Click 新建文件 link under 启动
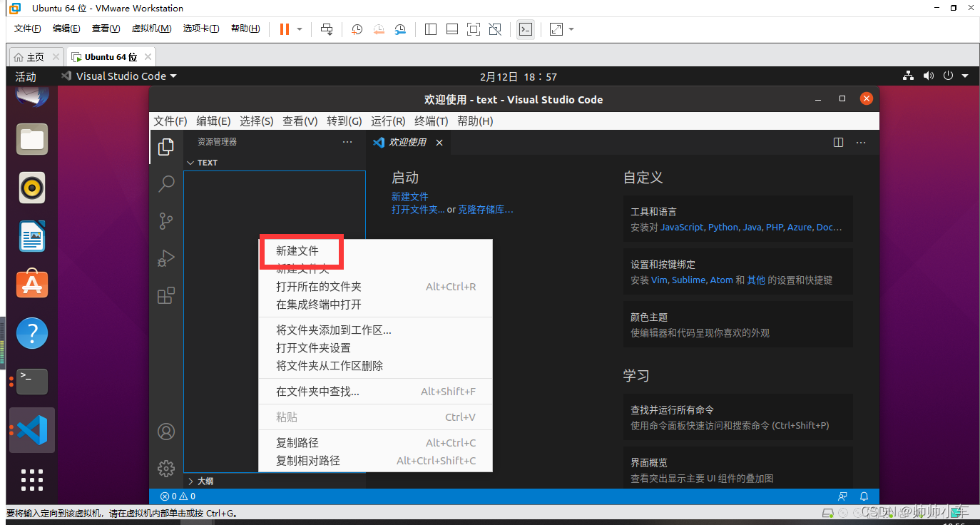This screenshot has width=980, height=525. pos(410,197)
